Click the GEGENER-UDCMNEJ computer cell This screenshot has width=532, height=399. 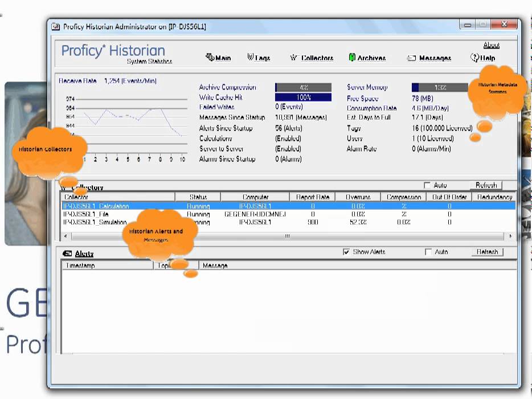tap(255, 214)
